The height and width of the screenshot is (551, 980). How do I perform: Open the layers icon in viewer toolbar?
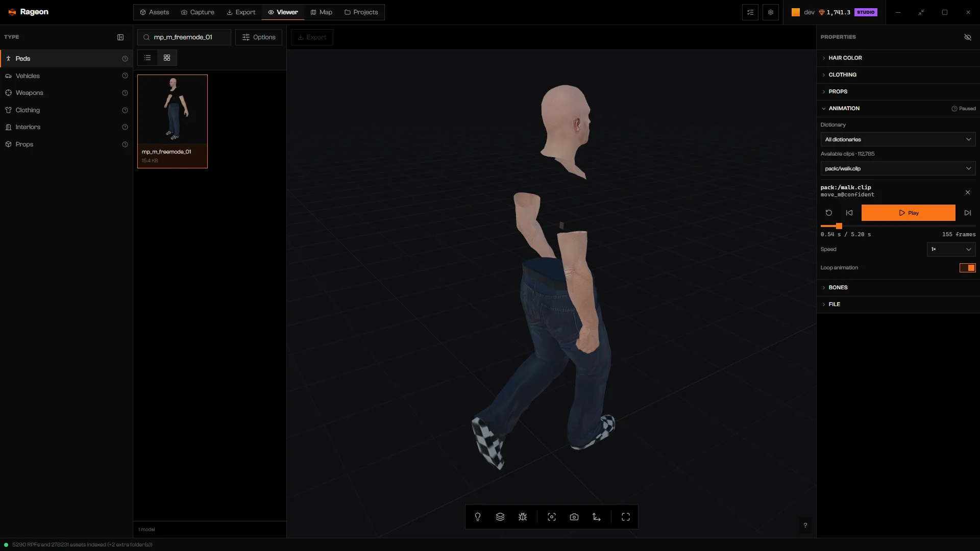[x=500, y=517]
